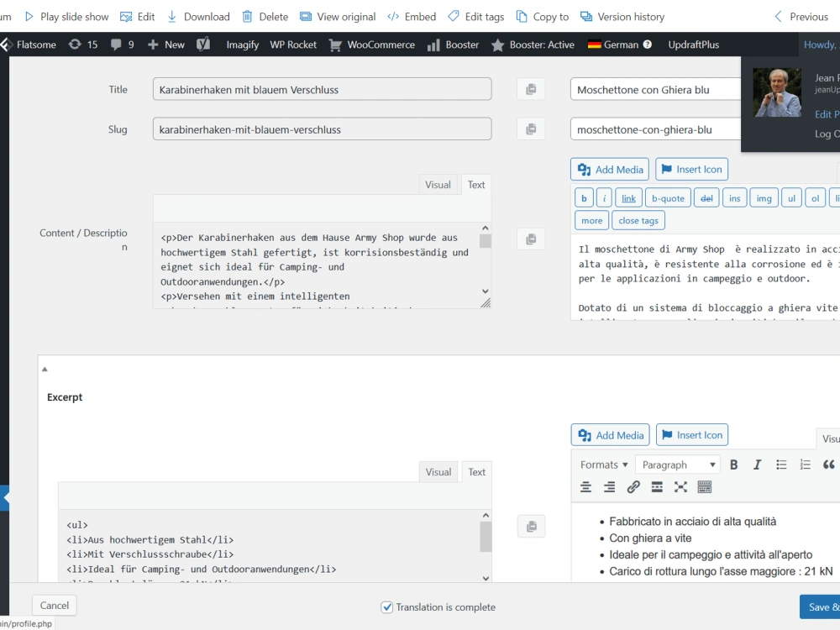Open the Formats dropdown in excerpt editor
Viewport: 840px width, 630px height.
[604, 465]
